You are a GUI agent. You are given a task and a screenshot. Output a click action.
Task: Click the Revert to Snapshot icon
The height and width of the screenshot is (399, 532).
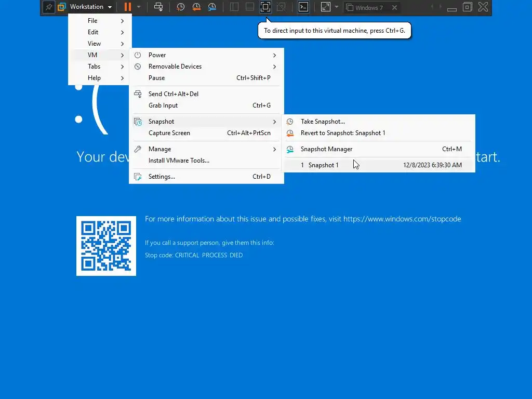[290, 133]
